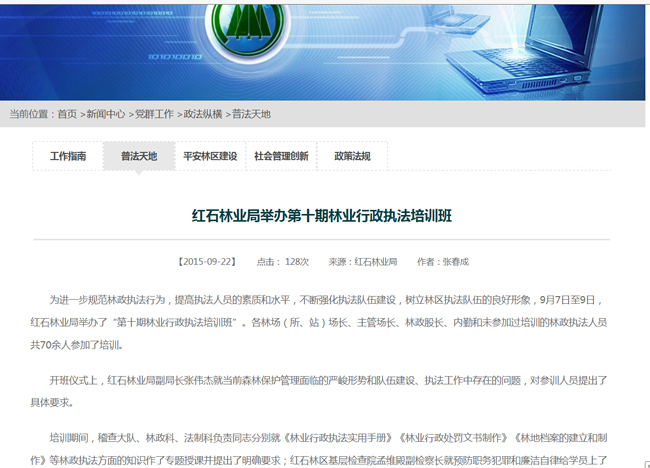Go to 首页 in the breadcrumb
The image size is (650, 468).
(x=67, y=114)
